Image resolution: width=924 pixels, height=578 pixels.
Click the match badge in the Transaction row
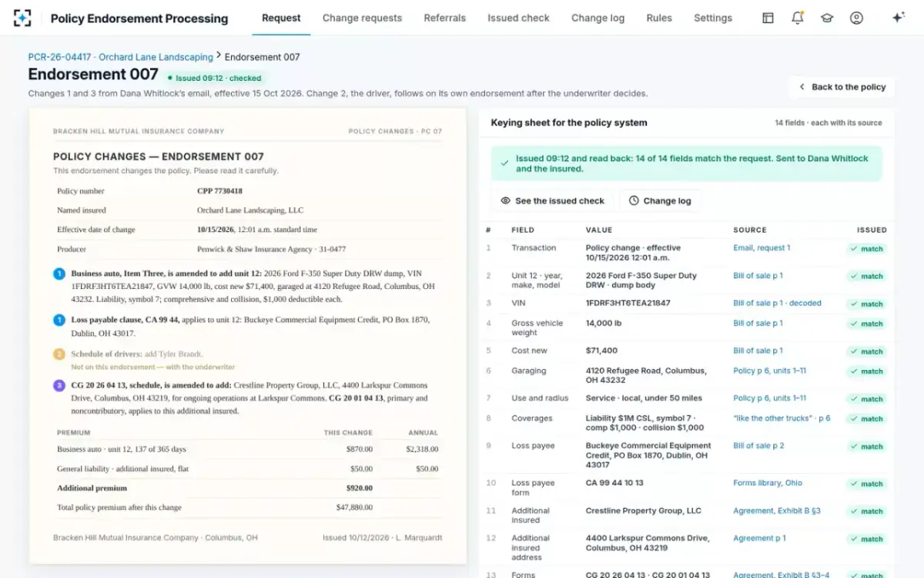[x=866, y=249]
